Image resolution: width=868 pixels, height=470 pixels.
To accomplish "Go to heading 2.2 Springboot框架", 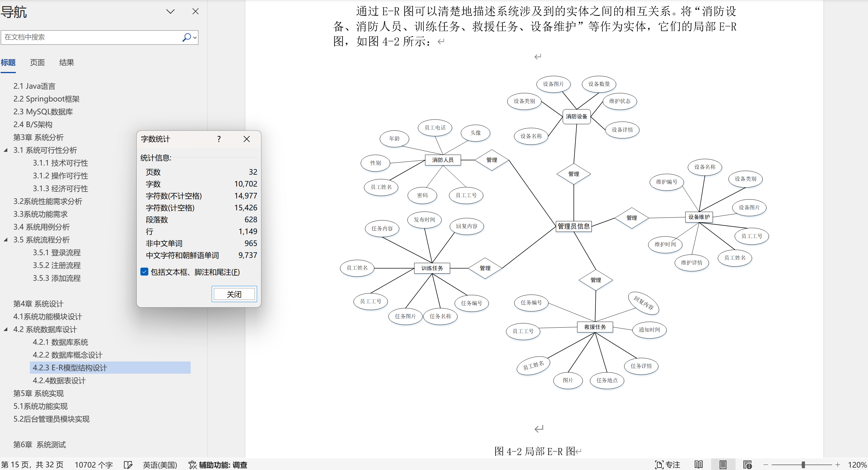I will 46,99.
